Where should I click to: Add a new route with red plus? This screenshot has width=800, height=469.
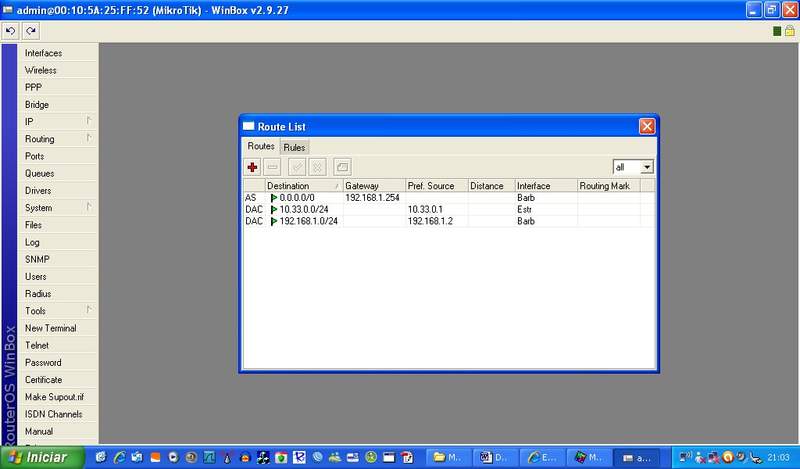[x=252, y=167]
